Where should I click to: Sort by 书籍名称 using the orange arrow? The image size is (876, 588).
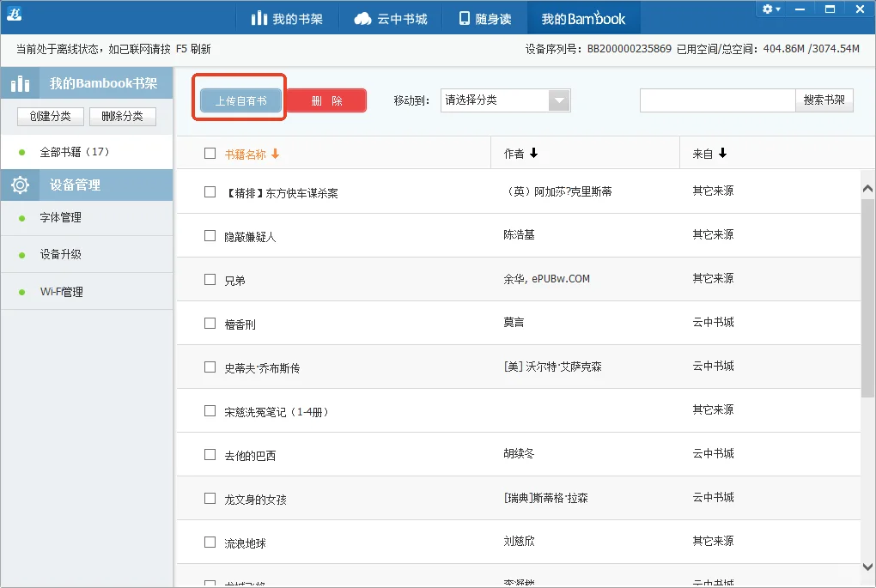tap(275, 154)
